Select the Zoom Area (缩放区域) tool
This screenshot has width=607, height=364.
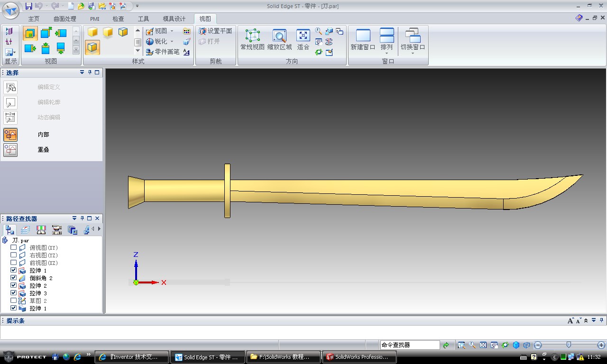(x=279, y=39)
